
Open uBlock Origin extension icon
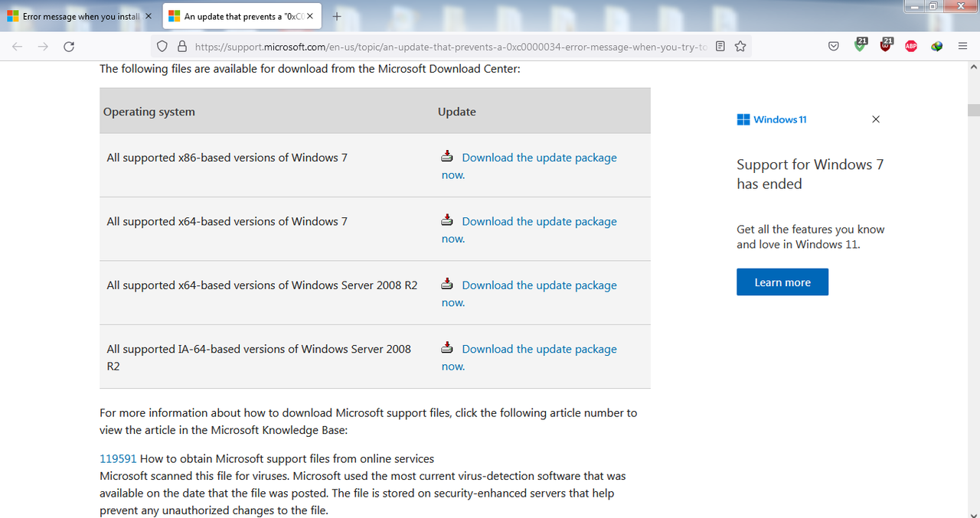pos(886,46)
